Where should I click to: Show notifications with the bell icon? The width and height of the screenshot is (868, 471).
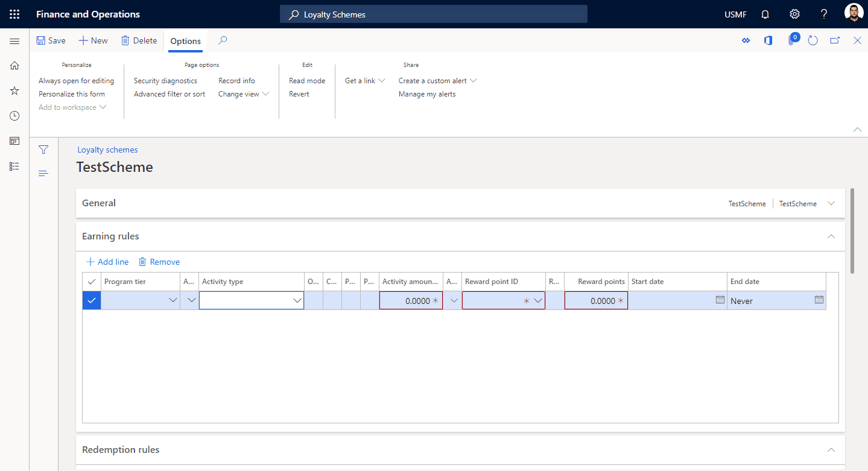(x=765, y=14)
